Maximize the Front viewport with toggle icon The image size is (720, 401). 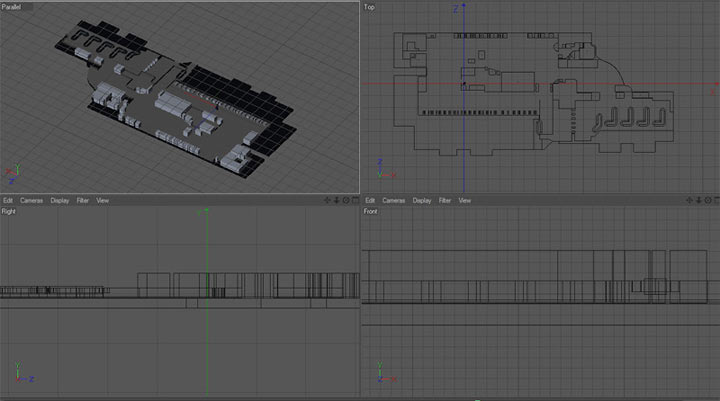[715, 200]
